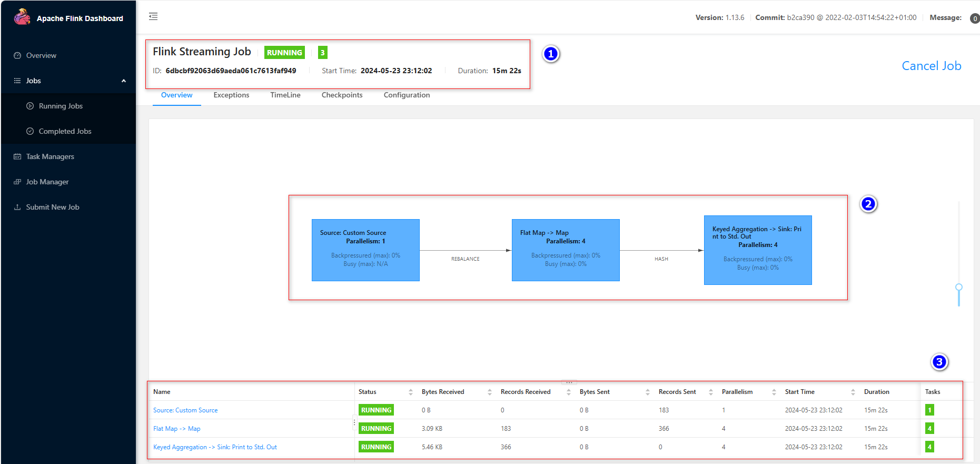
Task: Click the Duration column header
Action: [876, 392]
